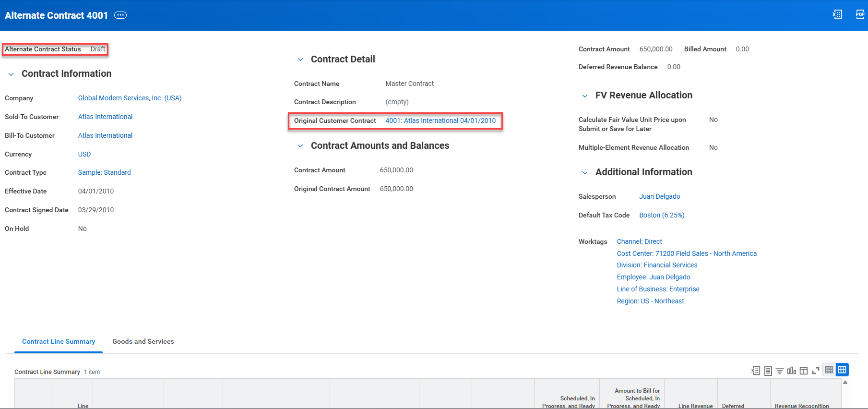Screen dimensions: 868x409
Task: Export Contract Line Summary grid to worksheet
Action: point(768,371)
